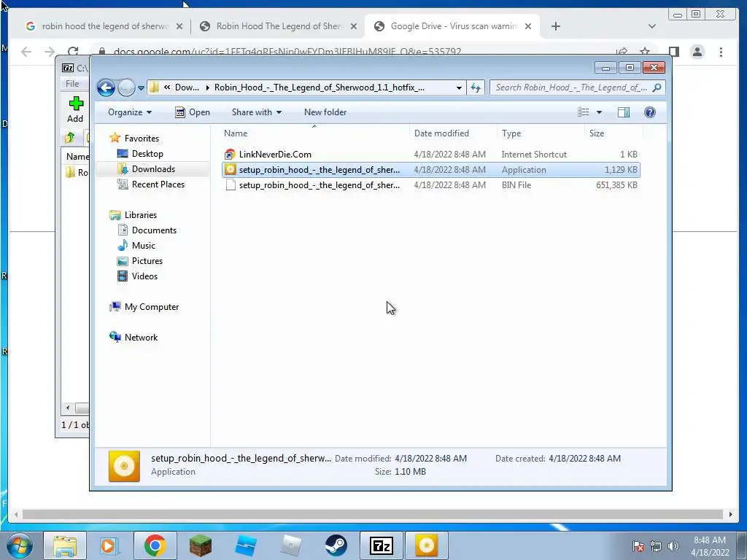Click the Explorer Forward arrow button
This screenshot has height=560, width=747.
tap(126, 87)
